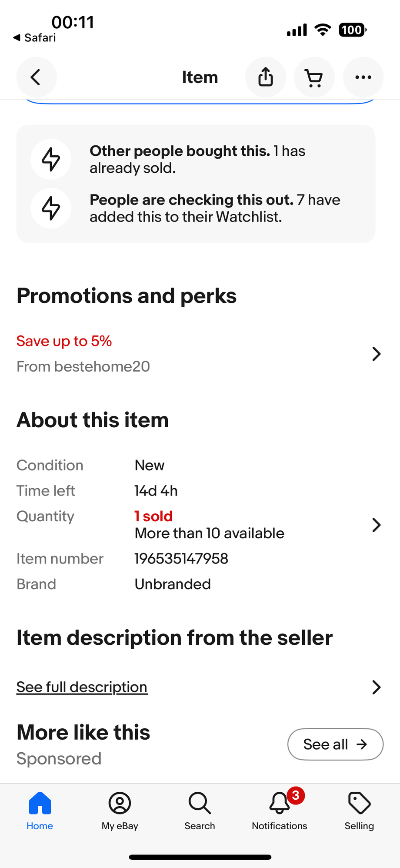Tap the back arrow button
The height and width of the screenshot is (868, 400).
36,77
